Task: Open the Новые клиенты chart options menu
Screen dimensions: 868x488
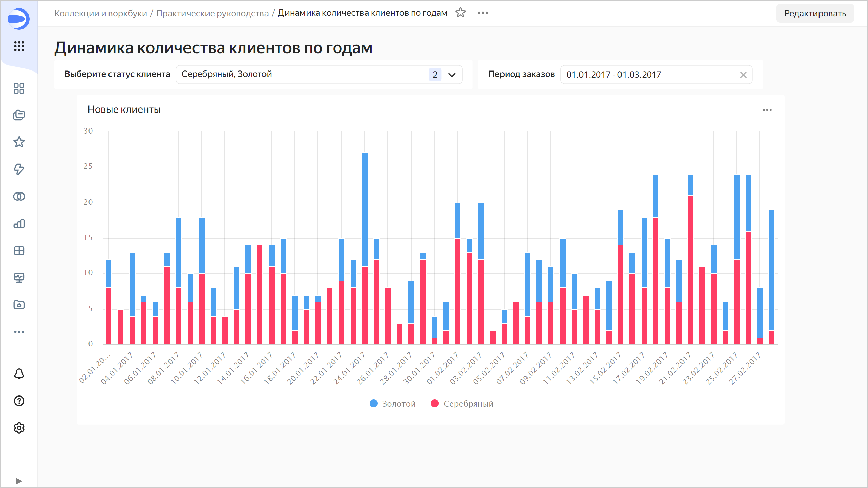Action: tap(767, 110)
